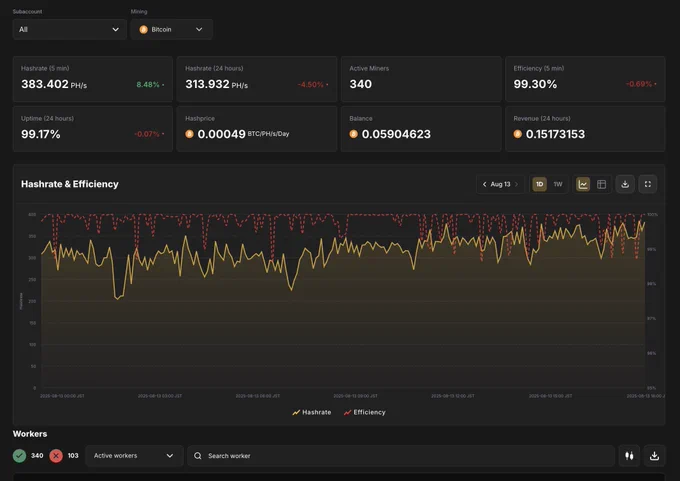Click the -4.50% change indicator

(x=311, y=85)
